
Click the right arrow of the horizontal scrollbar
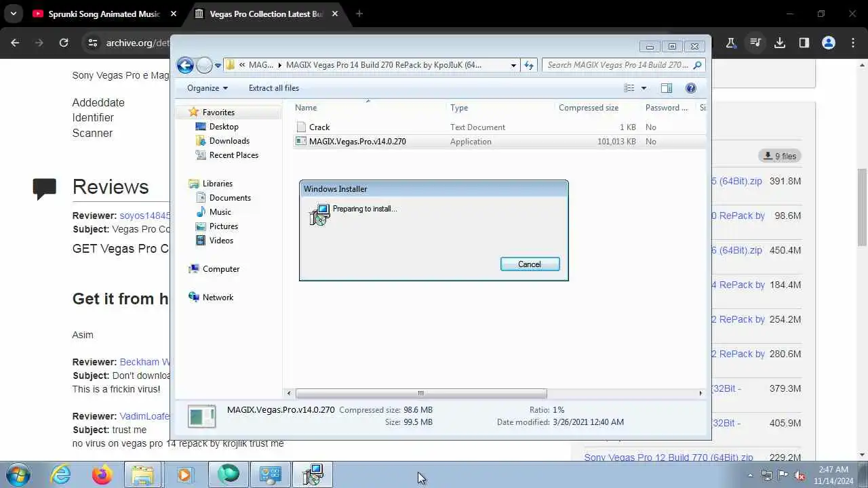tap(701, 393)
